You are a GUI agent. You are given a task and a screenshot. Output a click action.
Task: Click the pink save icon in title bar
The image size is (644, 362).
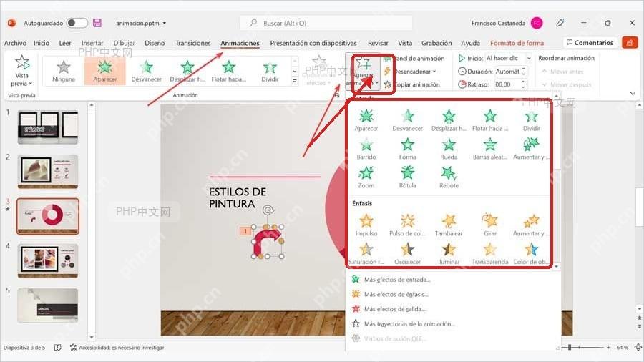(x=97, y=23)
